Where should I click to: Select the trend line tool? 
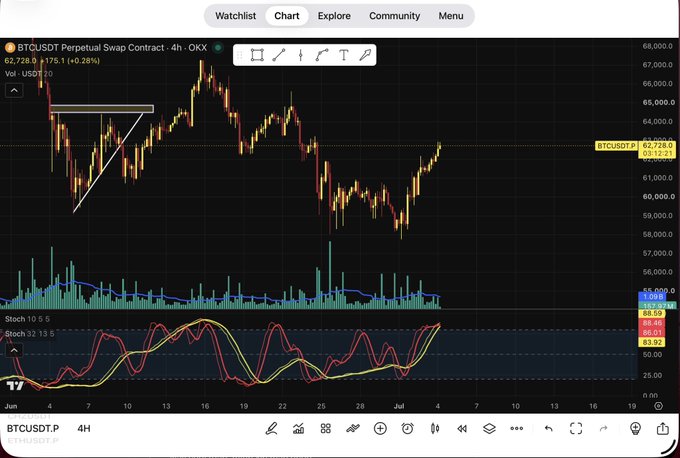point(278,55)
